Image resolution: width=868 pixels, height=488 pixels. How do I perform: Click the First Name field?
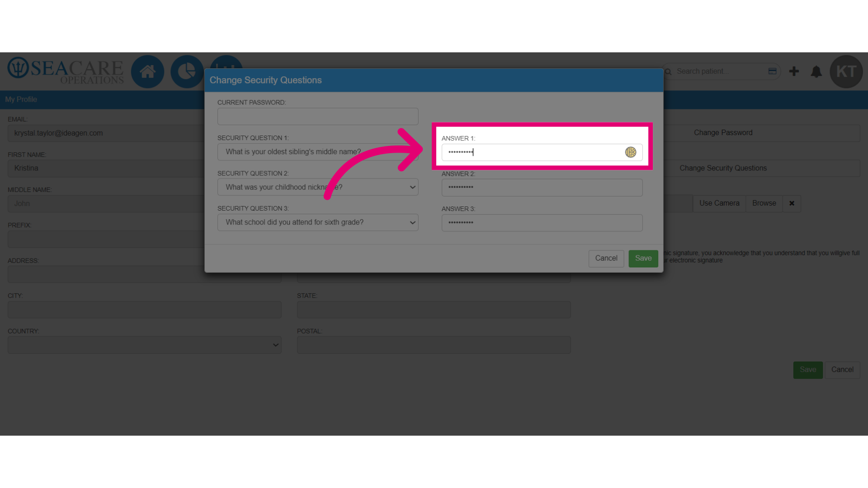(x=106, y=168)
